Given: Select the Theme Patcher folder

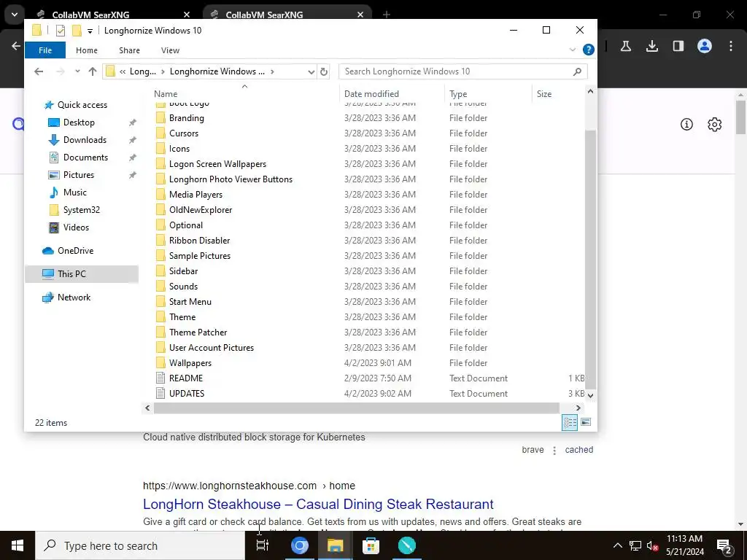Looking at the screenshot, I should [x=198, y=332].
